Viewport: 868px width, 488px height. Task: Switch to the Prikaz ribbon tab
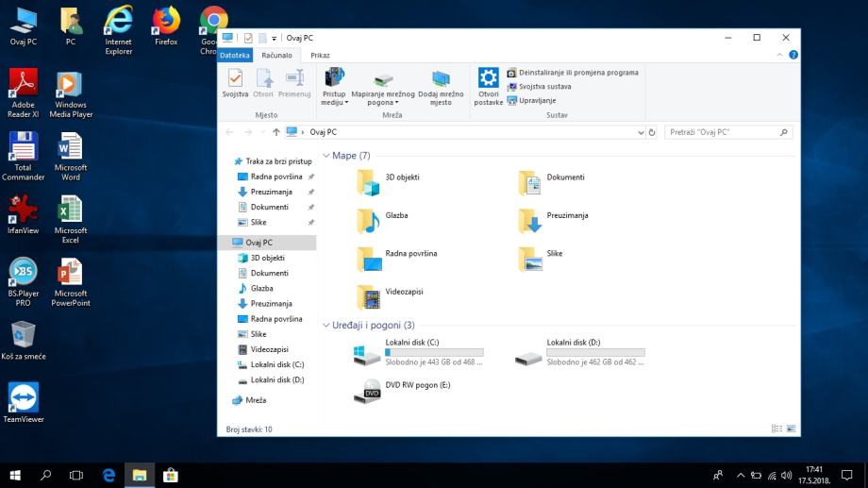pyautogui.click(x=320, y=56)
